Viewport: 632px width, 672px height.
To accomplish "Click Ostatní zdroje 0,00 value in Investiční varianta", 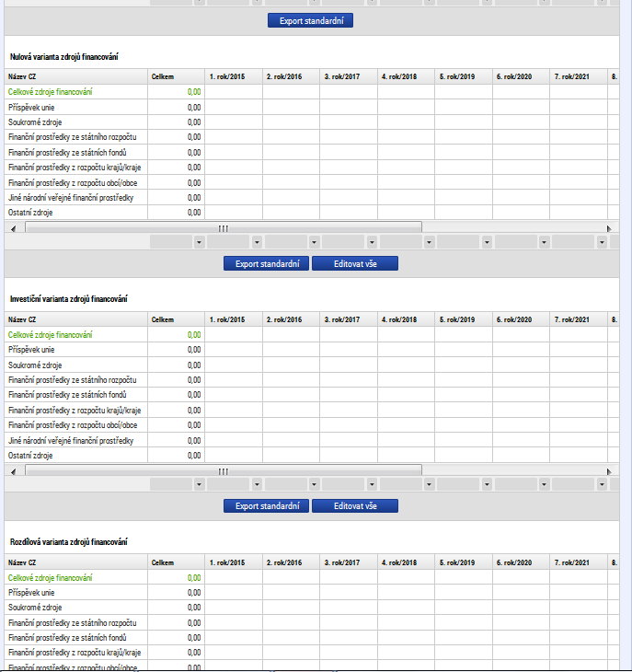I will pos(194,456).
